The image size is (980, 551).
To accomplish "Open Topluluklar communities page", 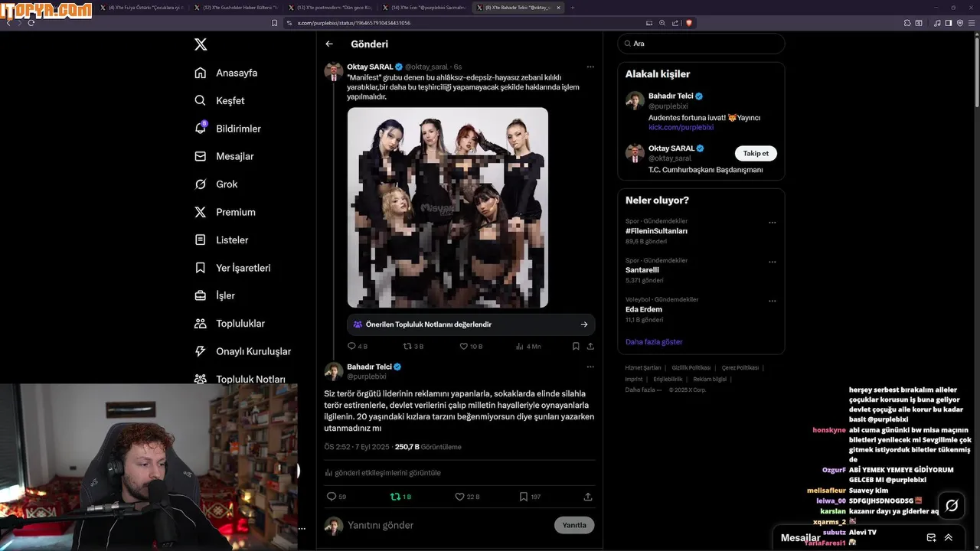I will click(230, 324).
